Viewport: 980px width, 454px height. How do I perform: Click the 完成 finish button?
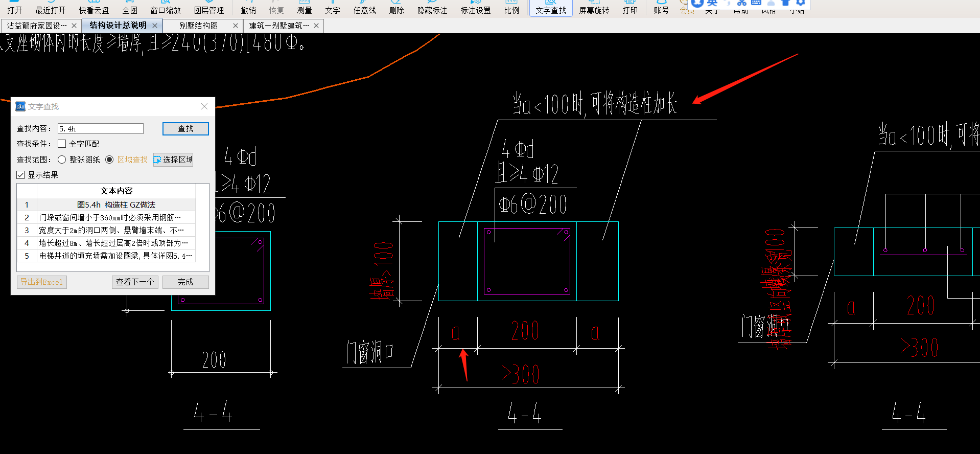pyautogui.click(x=185, y=282)
